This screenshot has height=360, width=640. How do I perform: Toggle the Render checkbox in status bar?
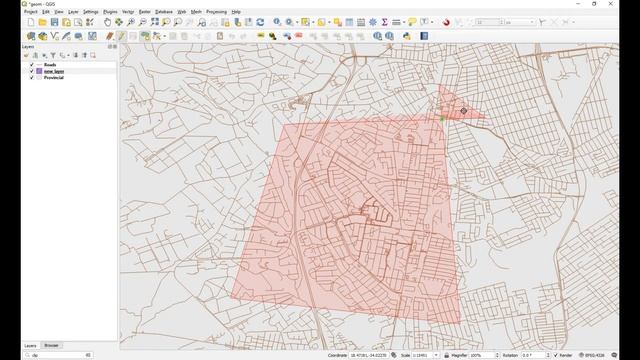[556, 355]
